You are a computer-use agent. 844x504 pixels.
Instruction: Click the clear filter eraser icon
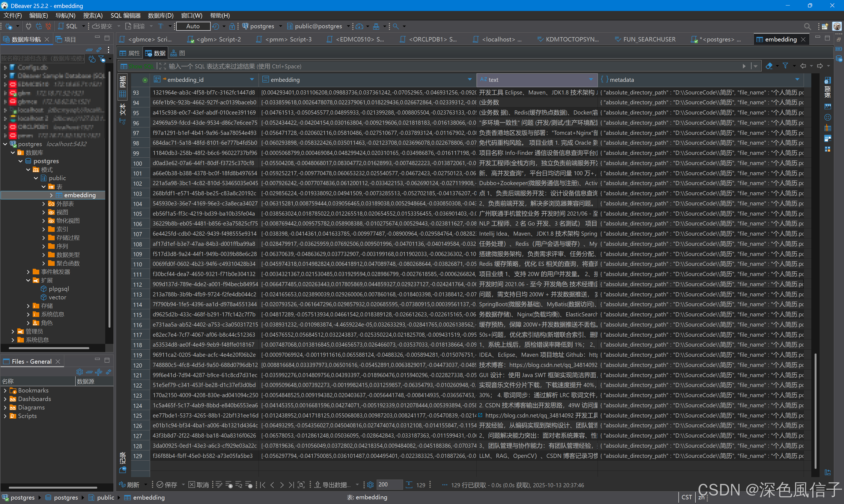click(769, 66)
